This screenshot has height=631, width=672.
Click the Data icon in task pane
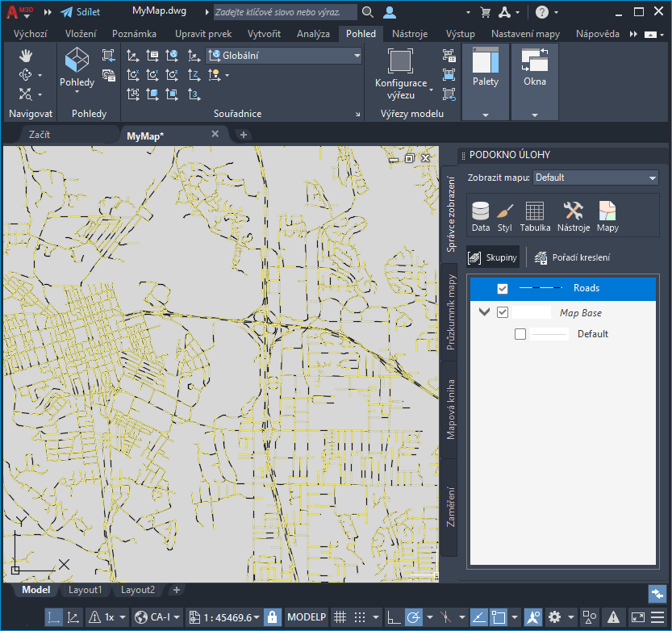click(x=481, y=216)
